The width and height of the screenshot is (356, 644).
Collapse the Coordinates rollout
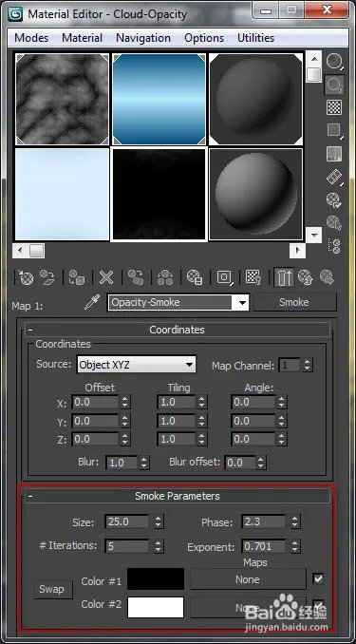coord(178,330)
